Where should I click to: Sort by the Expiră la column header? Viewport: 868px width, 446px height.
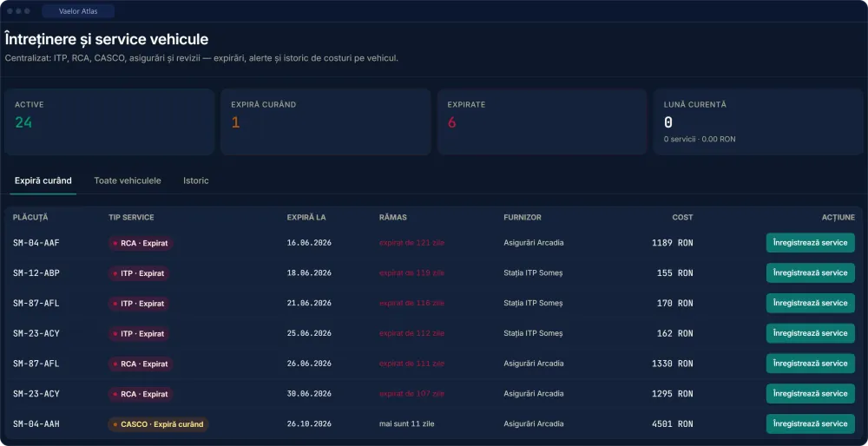click(x=306, y=218)
